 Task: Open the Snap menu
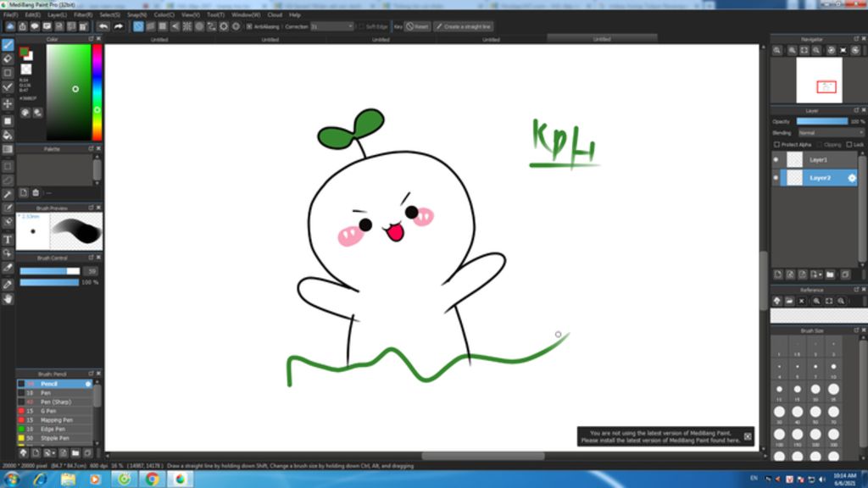(x=136, y=15)
